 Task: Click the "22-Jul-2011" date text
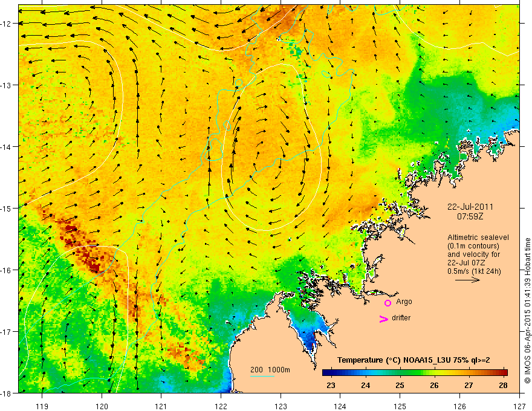[470, 207]
